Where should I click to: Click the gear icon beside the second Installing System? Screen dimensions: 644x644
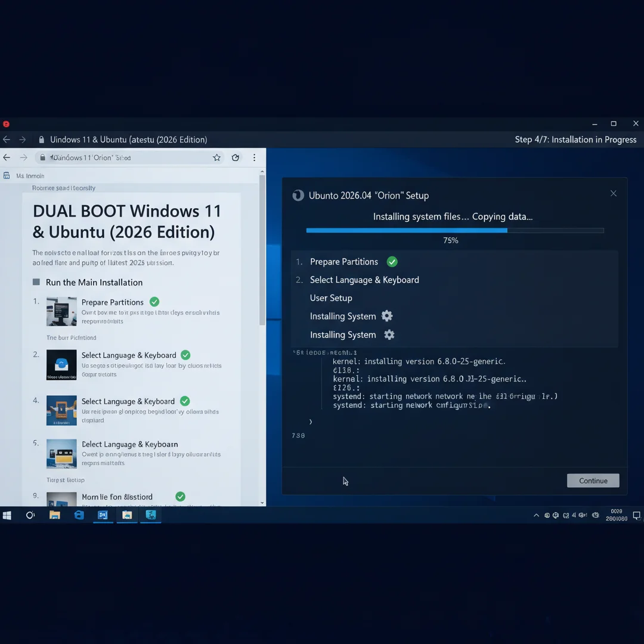389,335
